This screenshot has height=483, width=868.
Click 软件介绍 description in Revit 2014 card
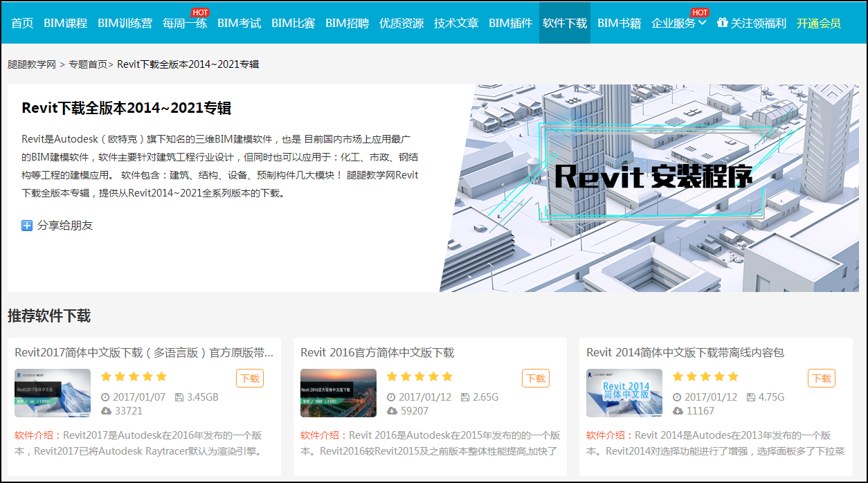(x=716, y=444)
